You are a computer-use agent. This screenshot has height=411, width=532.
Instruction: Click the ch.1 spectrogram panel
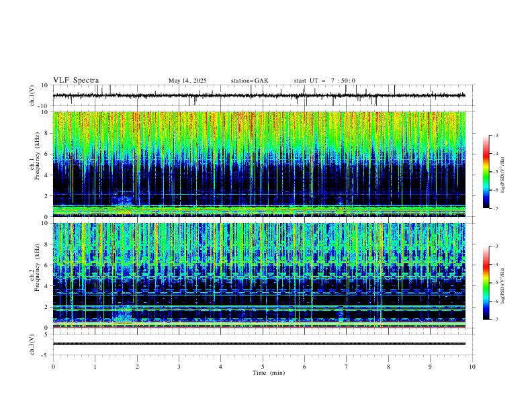tap(259, 164)
